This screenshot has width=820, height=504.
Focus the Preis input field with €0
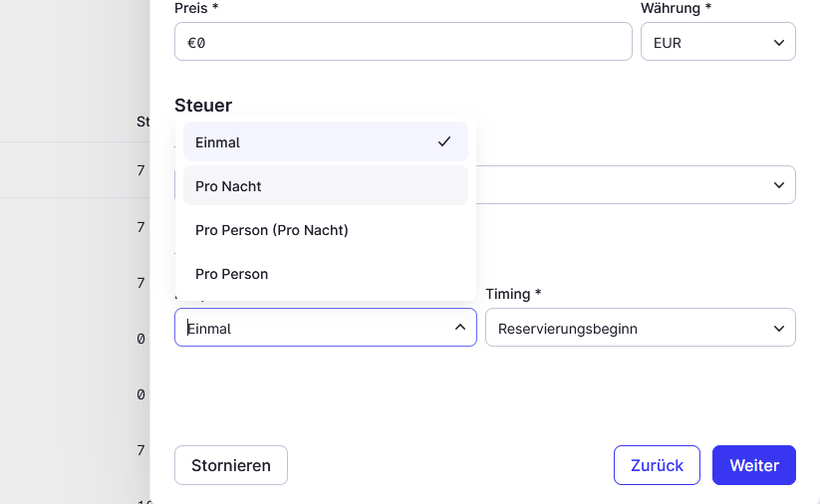(x=404, y=42)
